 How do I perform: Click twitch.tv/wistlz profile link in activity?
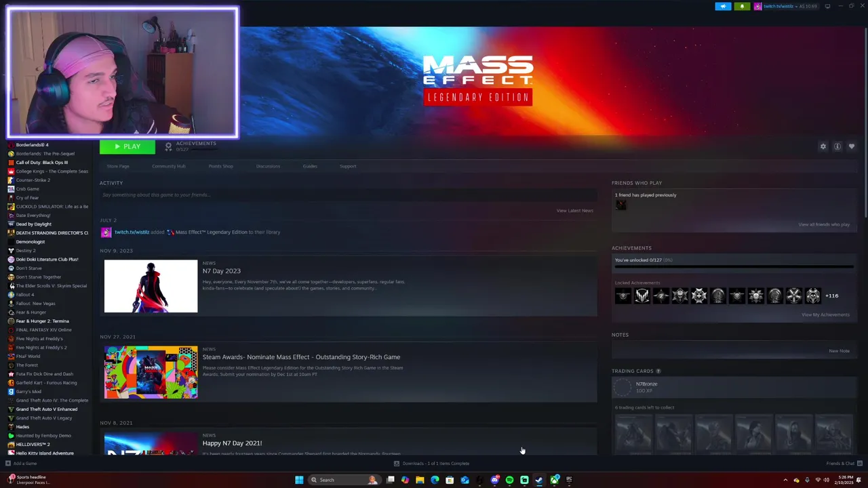132,232
